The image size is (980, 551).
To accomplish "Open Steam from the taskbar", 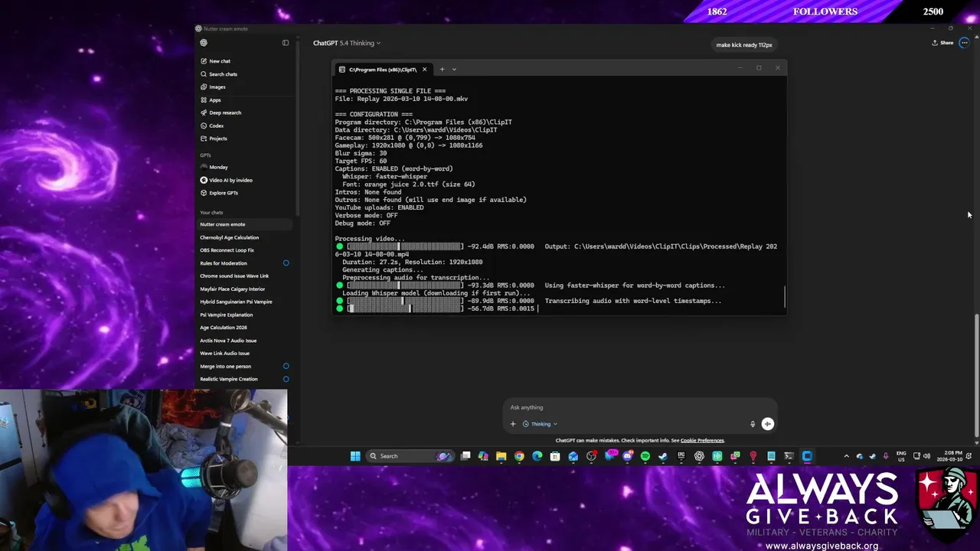I will coord(663,456).
